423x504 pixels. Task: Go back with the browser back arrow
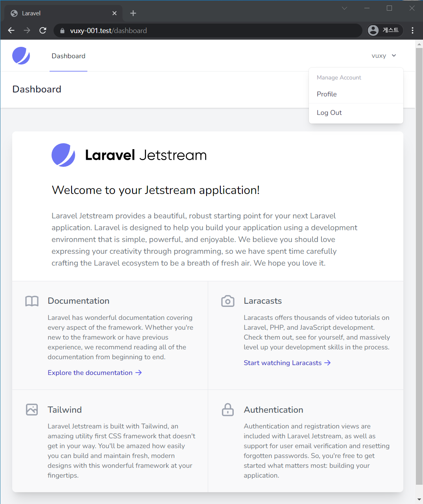11,30
